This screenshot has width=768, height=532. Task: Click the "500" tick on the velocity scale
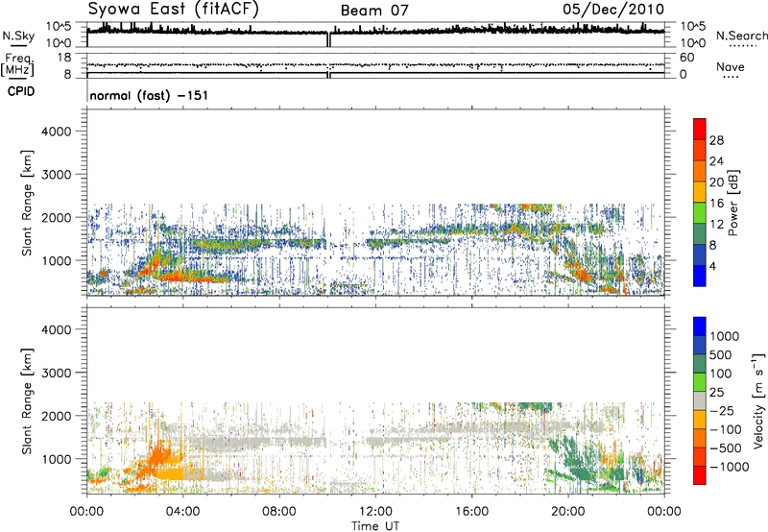[722, 354]
